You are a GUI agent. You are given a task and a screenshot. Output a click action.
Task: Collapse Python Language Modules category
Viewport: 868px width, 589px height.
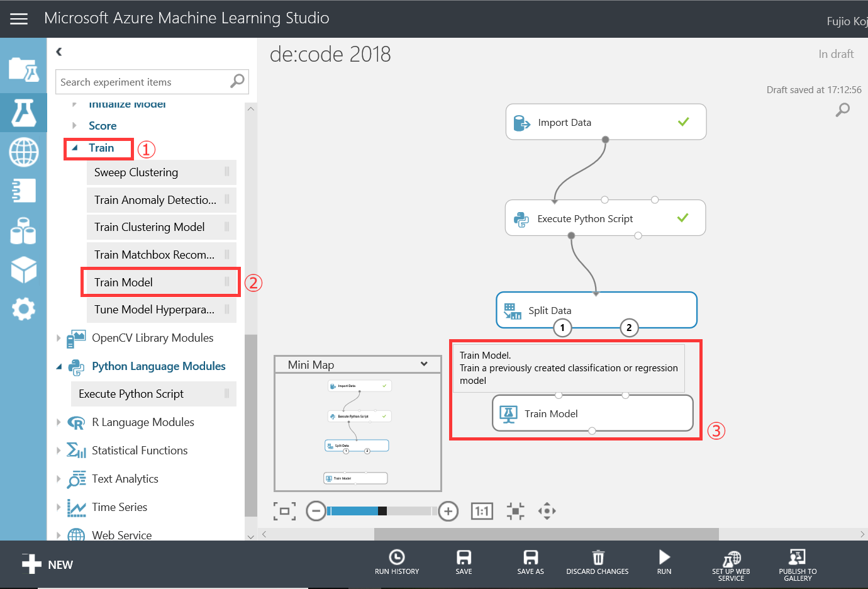pos(59,366)
